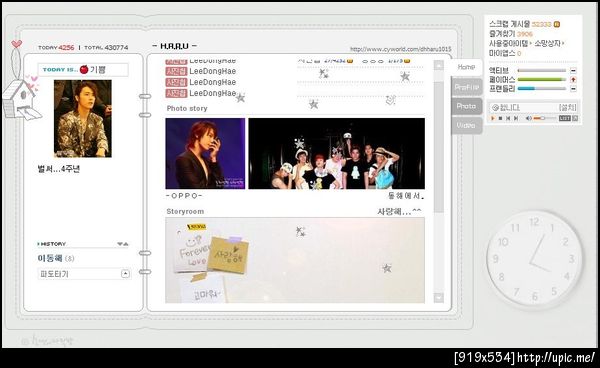Screen dimensions: 600x368
Task: Click the small icon right of LIST
Action: click(x=574, y=119)
